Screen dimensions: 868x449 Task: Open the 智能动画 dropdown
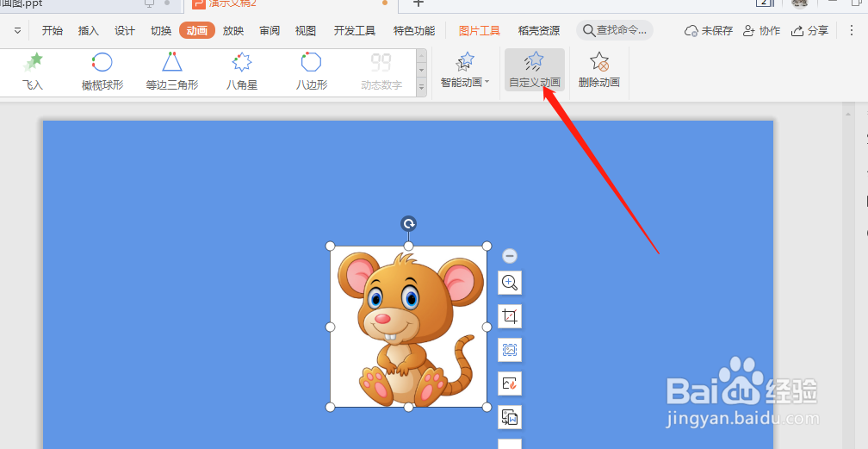(x=465, y=71)
